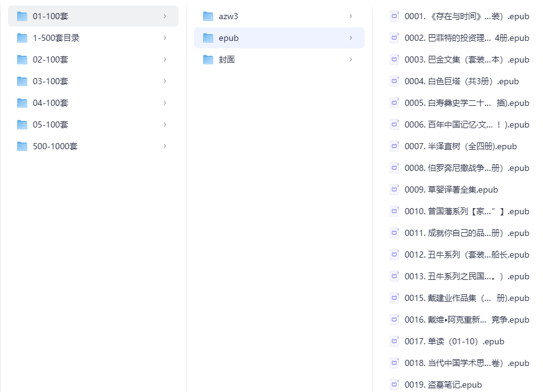Click the 封面 folder icon

click(x=208, y=59)
